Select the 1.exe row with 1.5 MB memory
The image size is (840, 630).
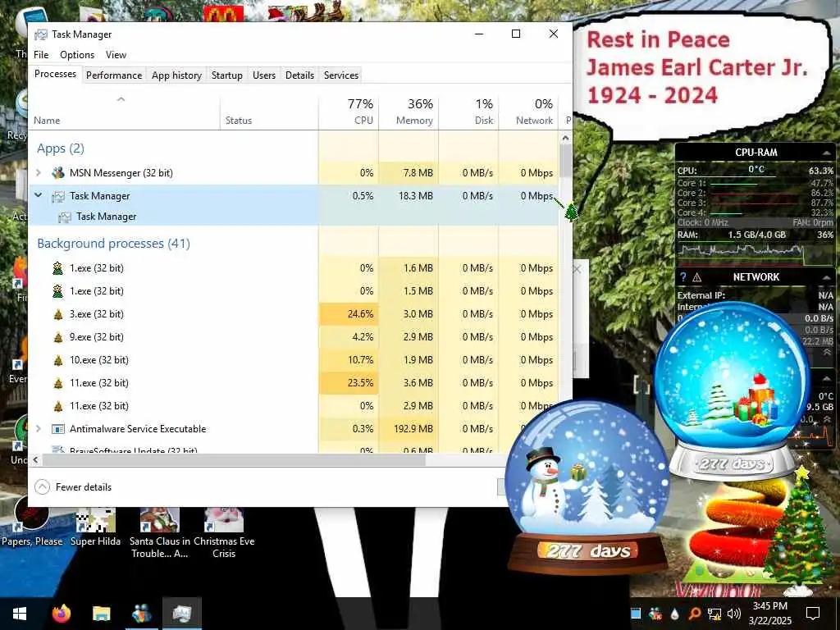[294, 291]
